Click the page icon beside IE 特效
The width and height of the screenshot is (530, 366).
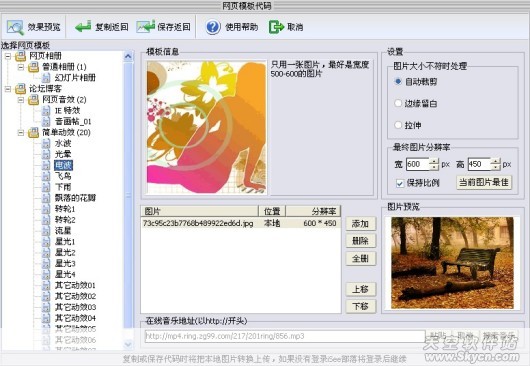click(x=46, y=111)
